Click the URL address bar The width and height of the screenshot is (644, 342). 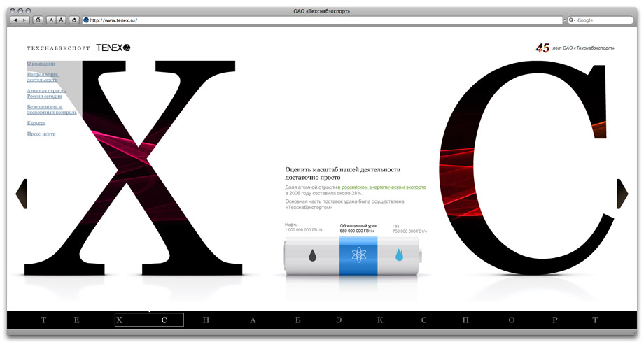point(322,20)
